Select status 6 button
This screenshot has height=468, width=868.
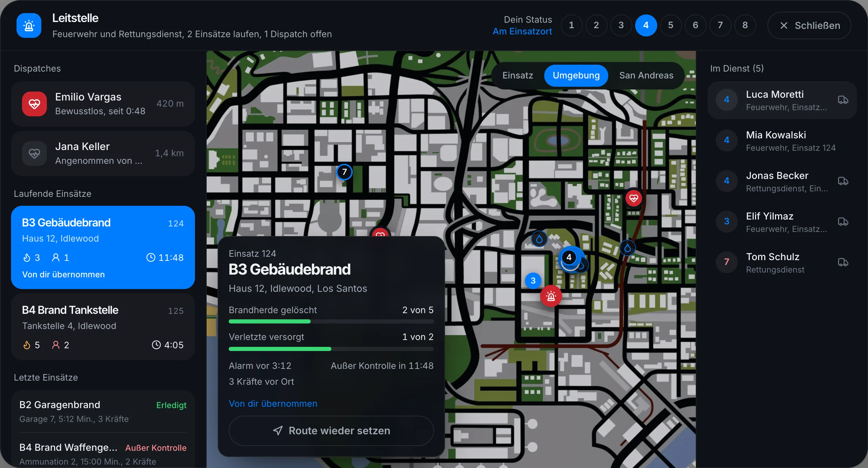coord(695,25)
